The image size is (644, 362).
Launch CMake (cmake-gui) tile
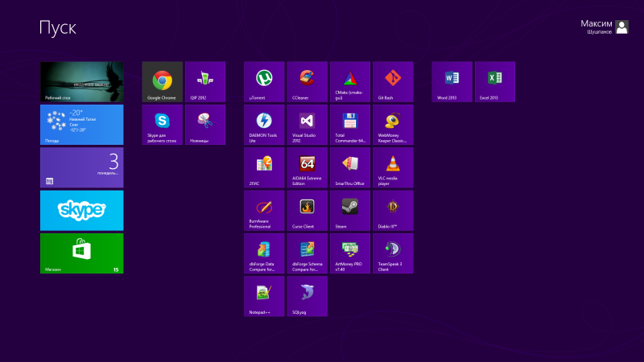[350, 82]
